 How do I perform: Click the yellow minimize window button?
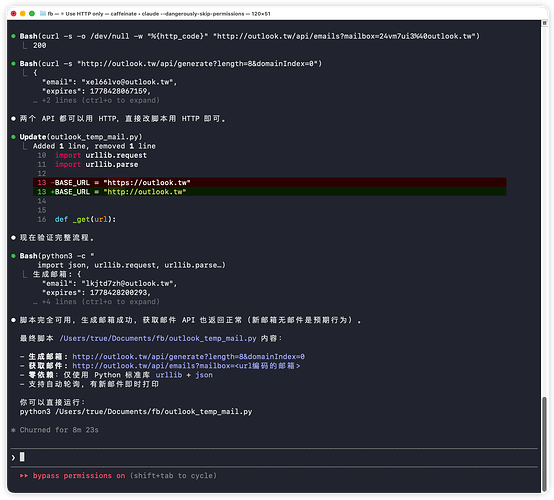pyautogui.click(x=23, y=13)
